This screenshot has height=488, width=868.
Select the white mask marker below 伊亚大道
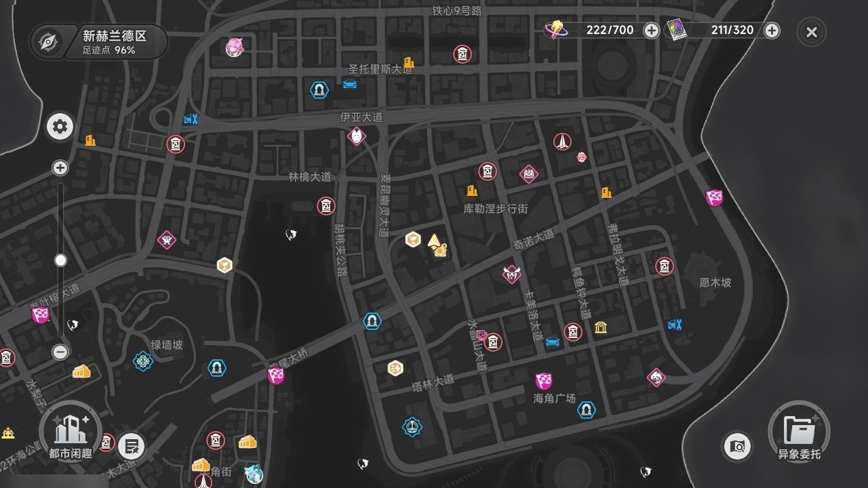(x=357, y=136)
